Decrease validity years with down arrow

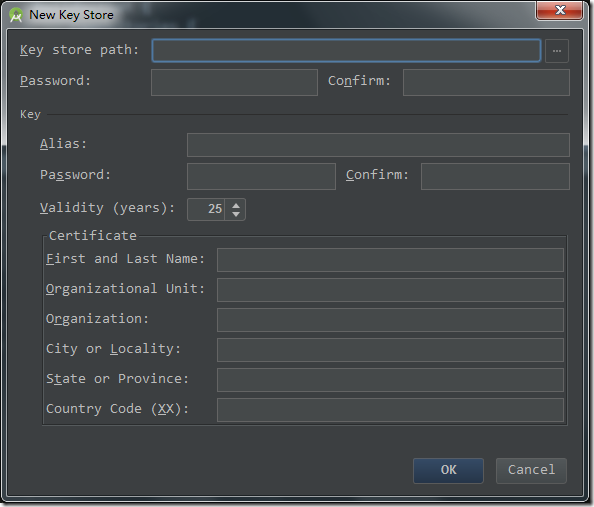[236, 214]
